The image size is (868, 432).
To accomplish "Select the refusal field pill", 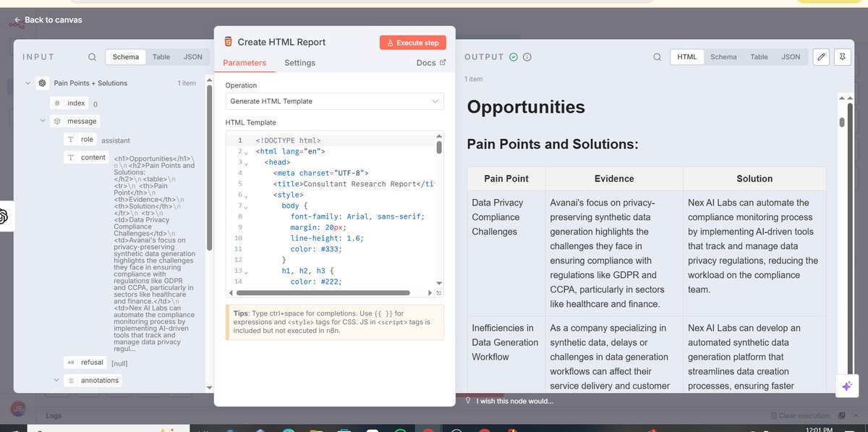I will point(85,362).
